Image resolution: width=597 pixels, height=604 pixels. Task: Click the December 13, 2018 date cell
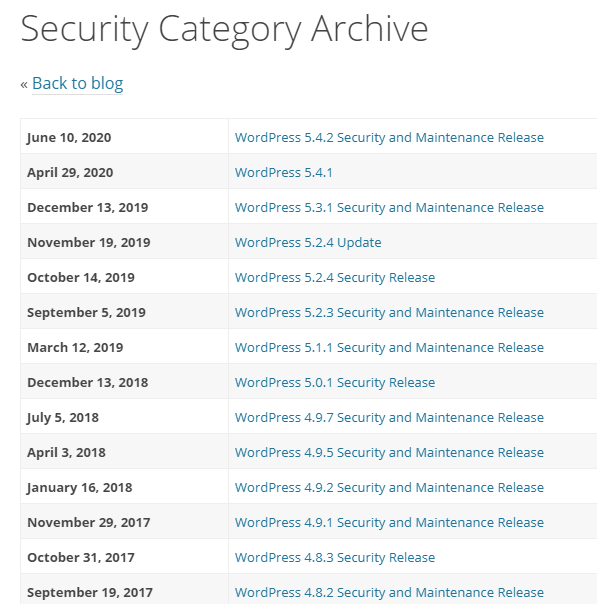[x=124, y=381]
